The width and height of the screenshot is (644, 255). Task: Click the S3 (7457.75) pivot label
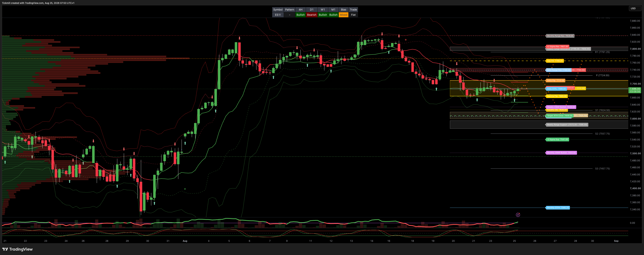click(602, 168)
